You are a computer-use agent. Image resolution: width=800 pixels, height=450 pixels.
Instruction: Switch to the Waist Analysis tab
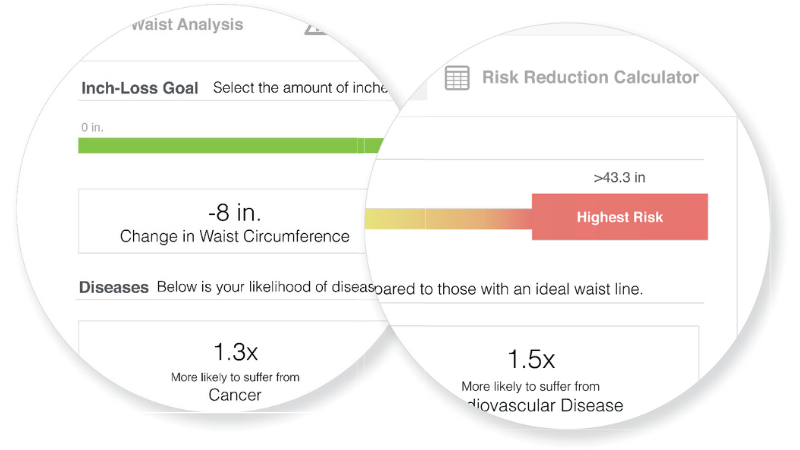[x=187, y=24]
